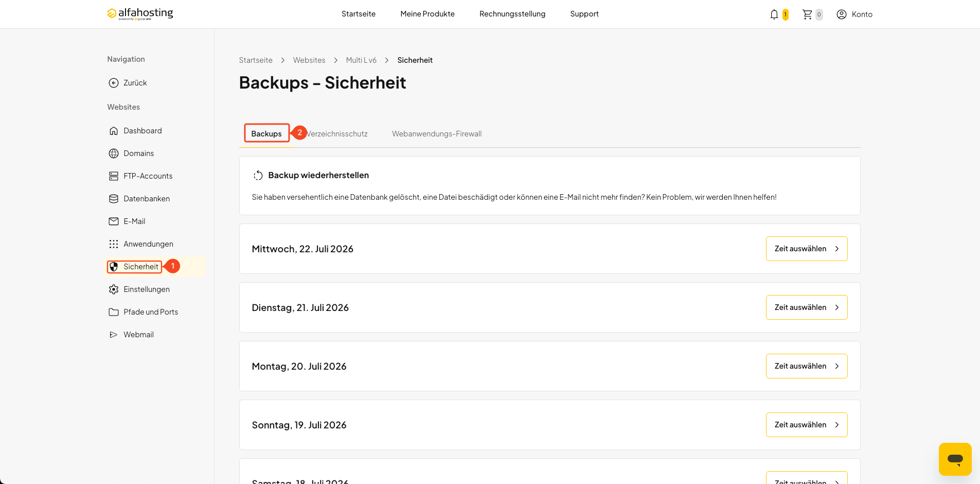The height and width of the screenshot is (484, 980).
Task: Open Webmail in the sidebar
Action: 138,335
